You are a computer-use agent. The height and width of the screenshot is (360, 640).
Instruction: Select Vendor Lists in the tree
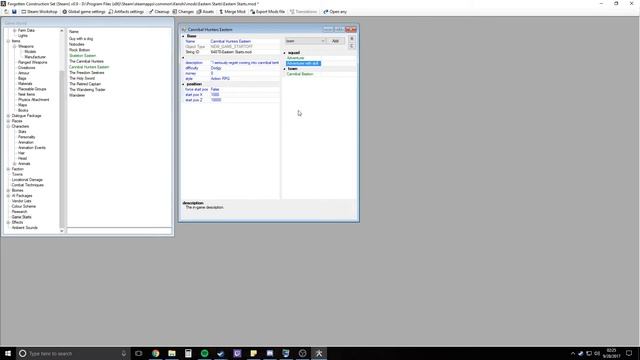[x=22, y=201]
